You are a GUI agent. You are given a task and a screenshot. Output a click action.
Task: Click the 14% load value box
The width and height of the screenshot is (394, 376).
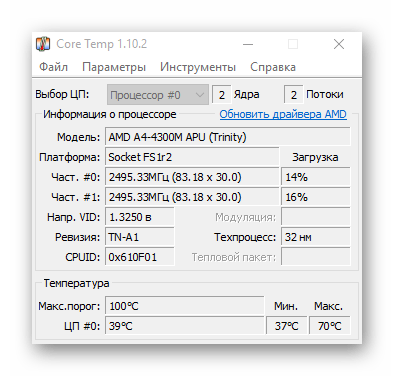316,177
